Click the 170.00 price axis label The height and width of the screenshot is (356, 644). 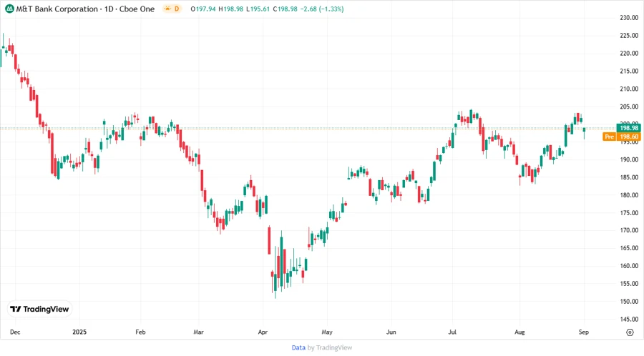coord(629,230)
